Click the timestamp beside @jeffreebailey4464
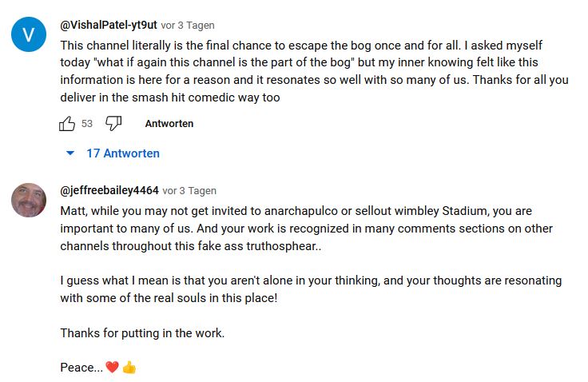 click(189, 191)
